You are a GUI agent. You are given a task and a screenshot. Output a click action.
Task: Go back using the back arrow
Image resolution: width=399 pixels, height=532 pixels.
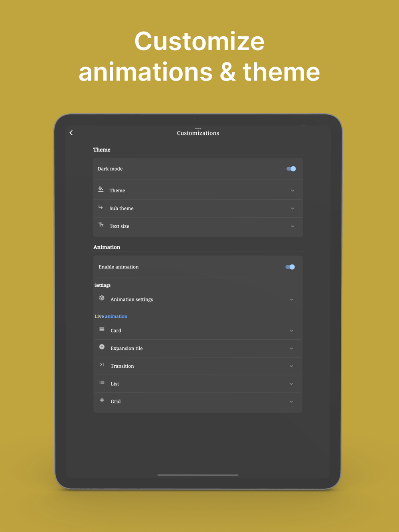[71, 133]
